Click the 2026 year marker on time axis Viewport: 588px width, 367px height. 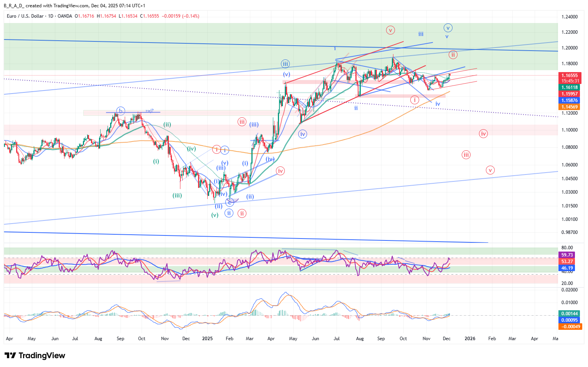click(x=470, y=339)
